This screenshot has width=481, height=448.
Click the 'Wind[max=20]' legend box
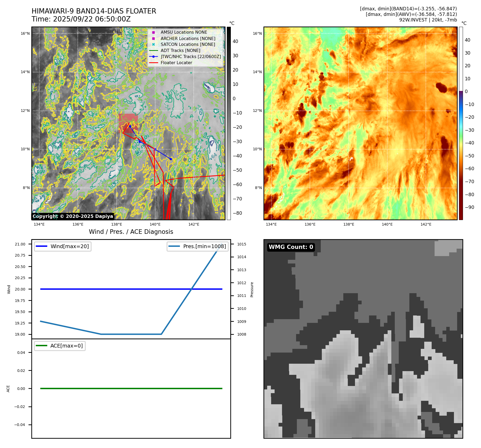pos(63,246)
